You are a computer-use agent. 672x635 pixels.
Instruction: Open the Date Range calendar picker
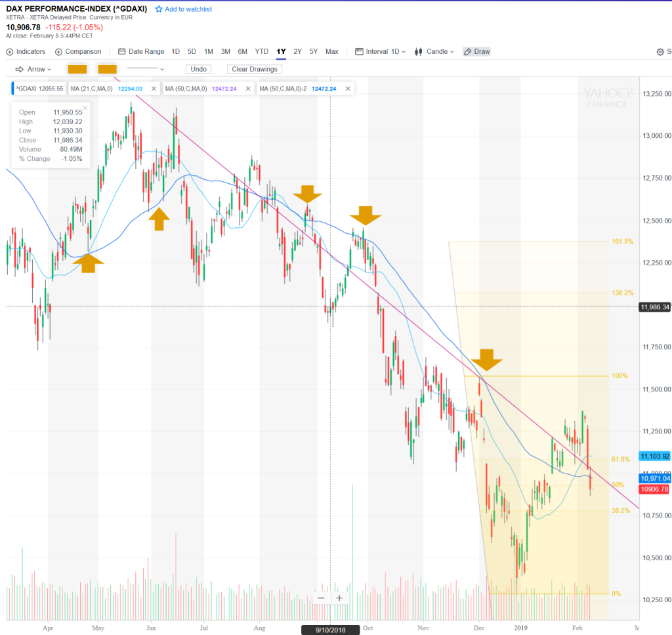coord(141,52)
